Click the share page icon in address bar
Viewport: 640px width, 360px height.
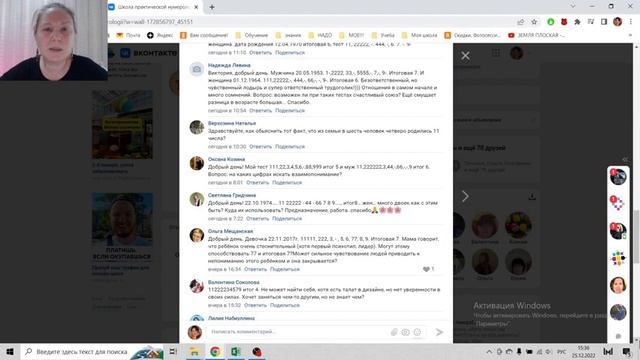[x=521, y=22]
